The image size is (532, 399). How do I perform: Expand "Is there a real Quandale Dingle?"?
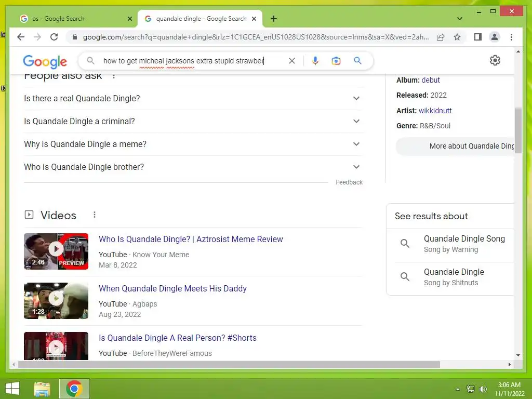193,98
